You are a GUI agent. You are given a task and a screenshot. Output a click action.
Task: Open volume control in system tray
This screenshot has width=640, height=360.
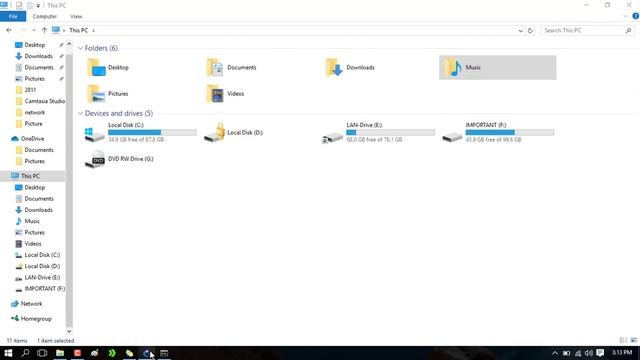coord(589,353)
